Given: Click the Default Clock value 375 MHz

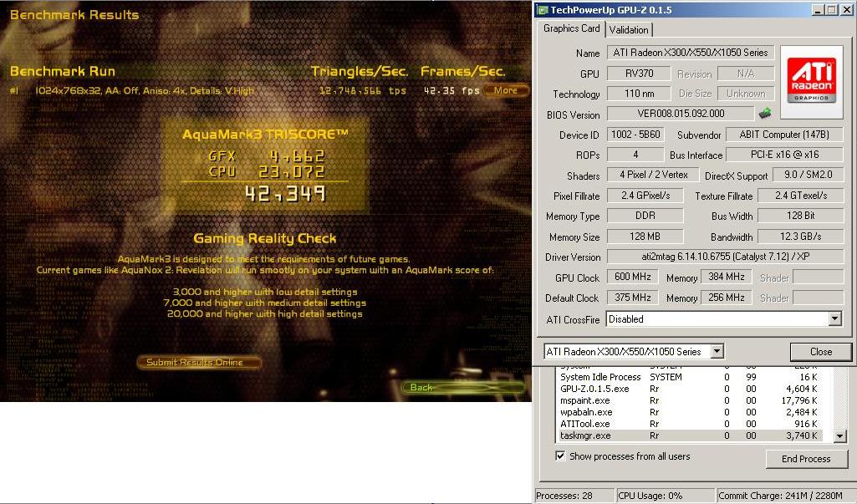Looking at the screenshot, I should (x=632, y=298).
